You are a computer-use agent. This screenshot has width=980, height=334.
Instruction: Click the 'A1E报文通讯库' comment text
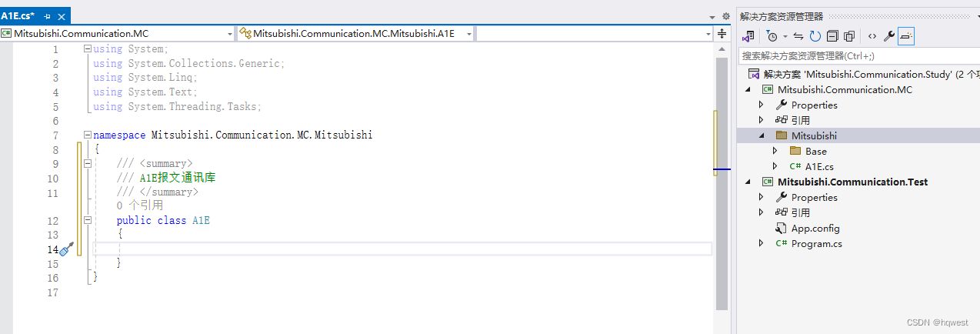(x=178, y=178)
